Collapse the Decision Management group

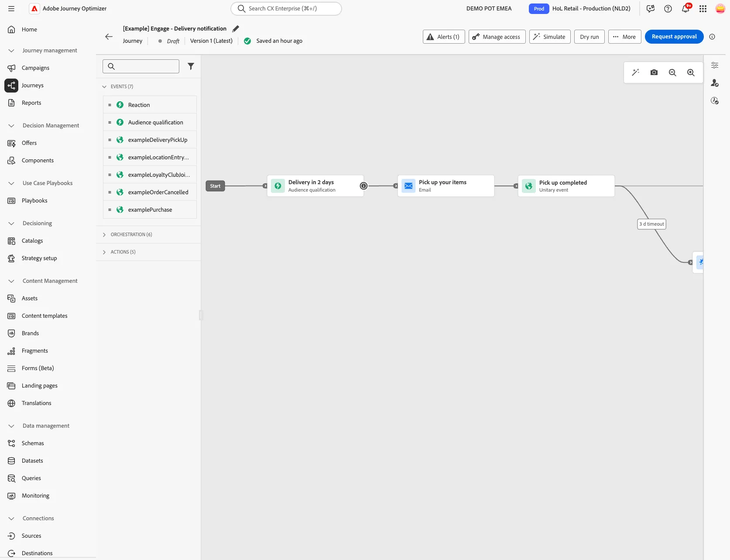(11, 126)
